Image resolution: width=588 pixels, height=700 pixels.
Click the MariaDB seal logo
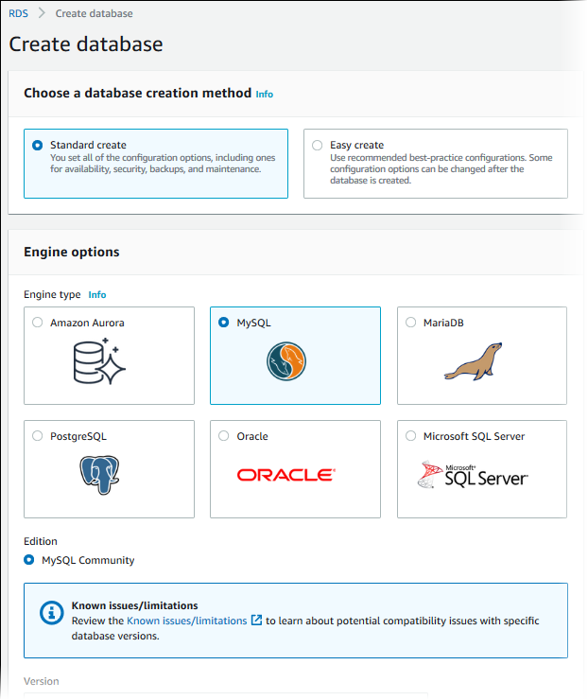[x=473, y=361]
